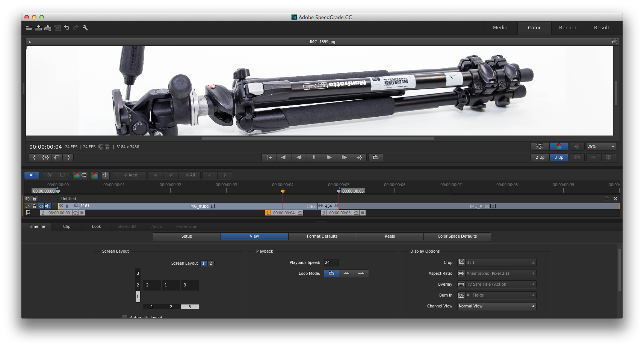Toggle eye visibility of the clip track
The image size is (644, 348).
41,206
